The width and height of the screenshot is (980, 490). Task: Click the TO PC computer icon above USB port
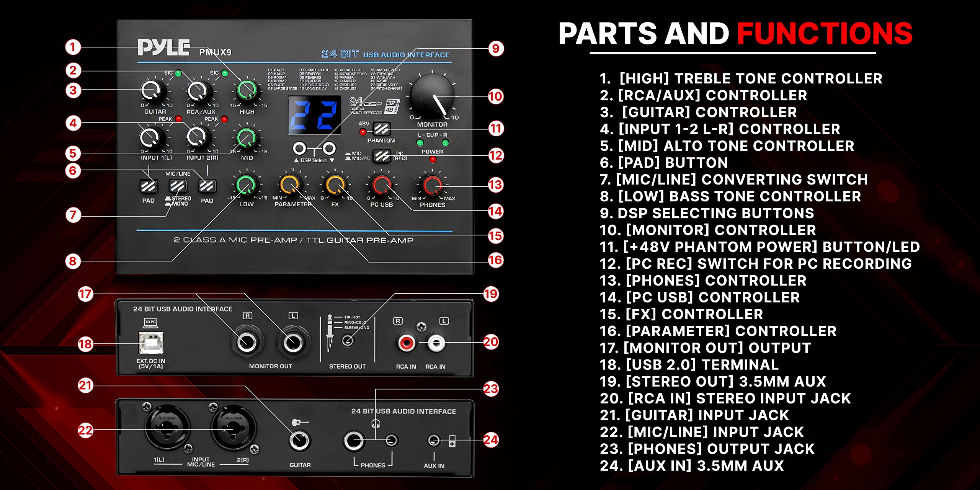click(x=150, y=323)
